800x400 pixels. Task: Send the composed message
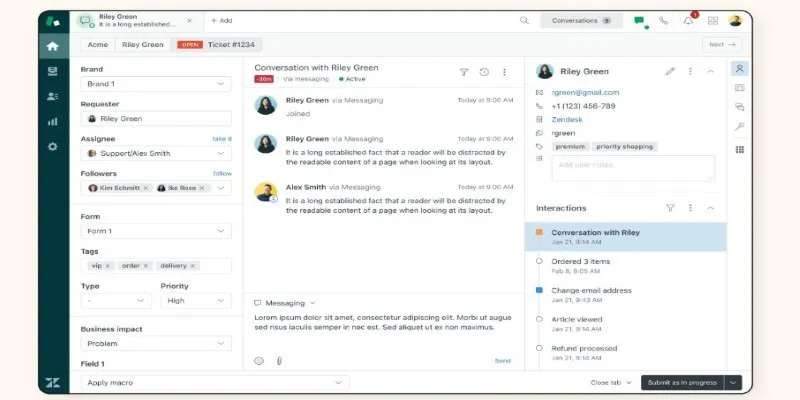click(503, 361)
